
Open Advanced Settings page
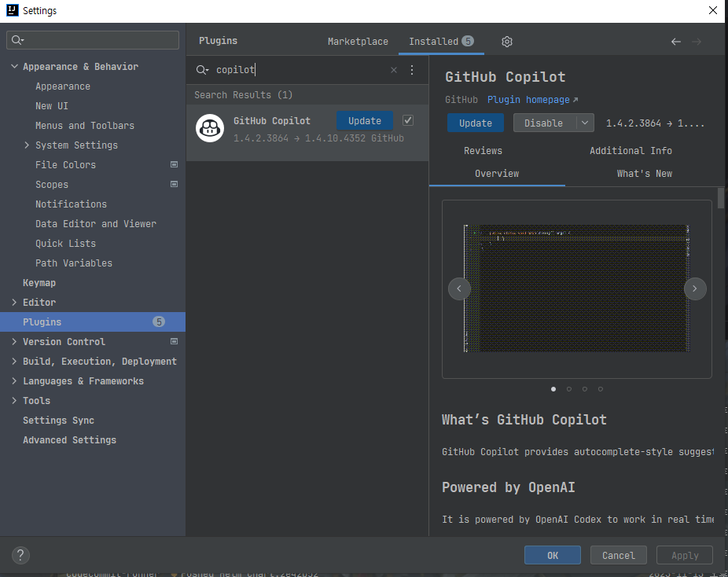click(70, 440)
